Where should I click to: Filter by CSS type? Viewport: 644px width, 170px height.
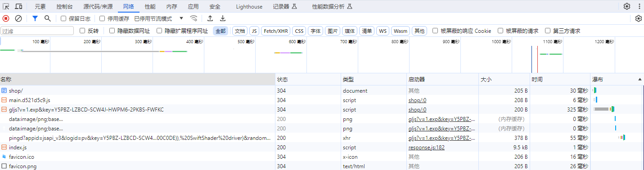[x=299, y=31]
